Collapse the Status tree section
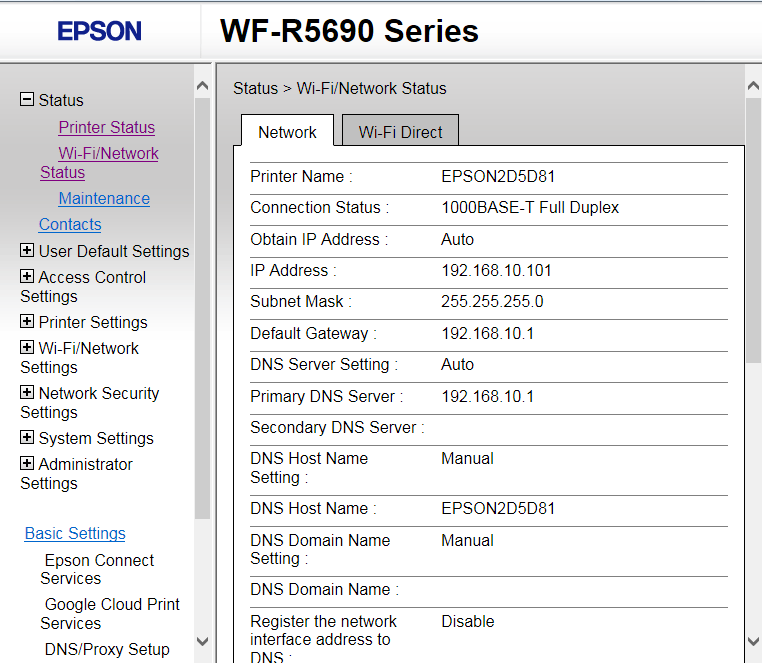762x663 pixels. click(x=27, y=100)
